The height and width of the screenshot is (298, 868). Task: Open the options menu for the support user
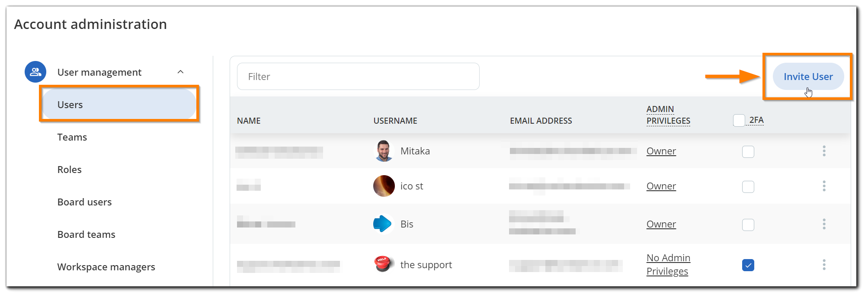coord(824,264)
